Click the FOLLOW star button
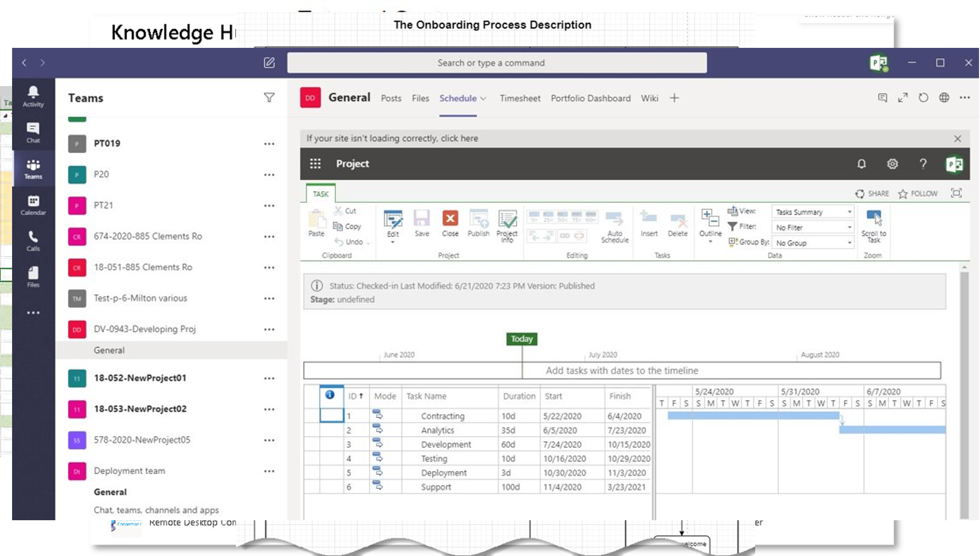980x556 pixels. pos(917,193)
